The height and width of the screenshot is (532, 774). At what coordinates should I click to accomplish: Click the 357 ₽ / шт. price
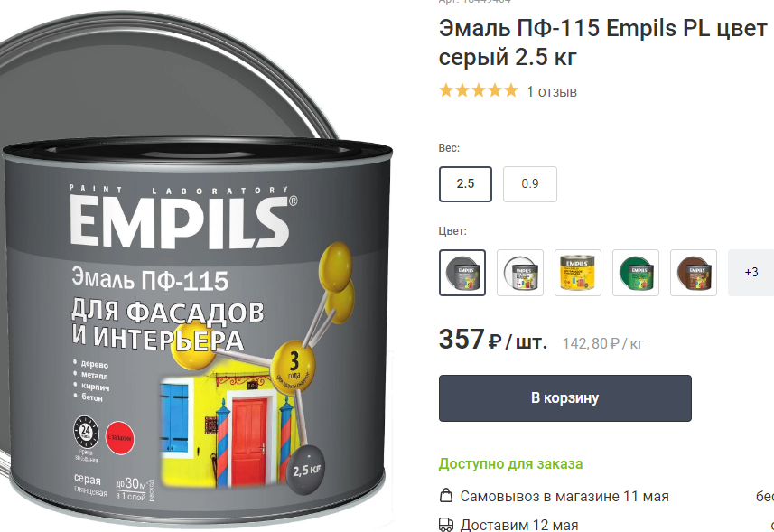(x=492, y=340)
